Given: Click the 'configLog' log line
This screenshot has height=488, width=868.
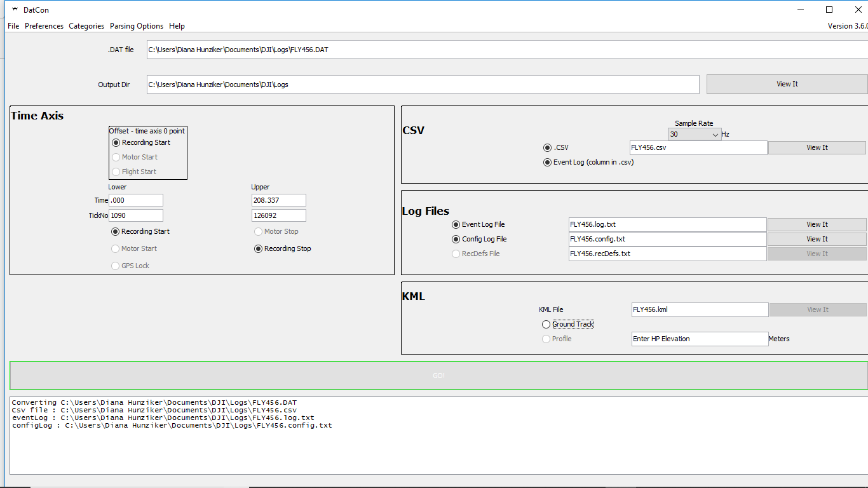Looking at the screenshot, I should [172, 426].
